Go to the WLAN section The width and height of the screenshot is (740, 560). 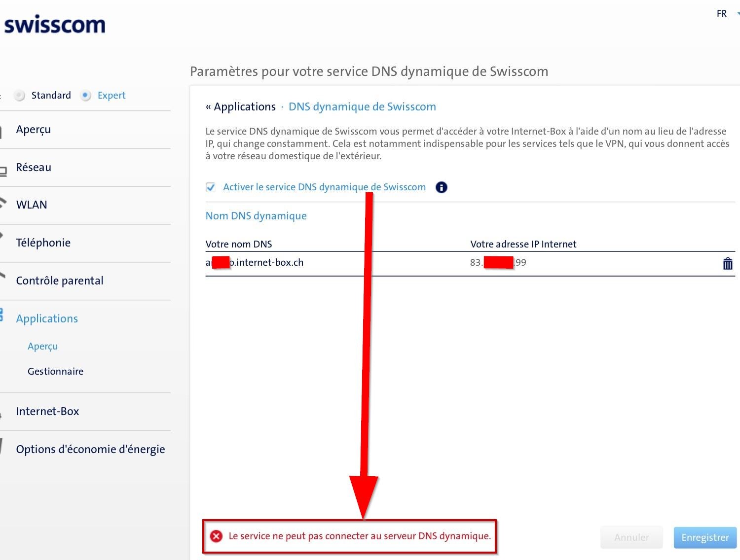click(32, 205)
